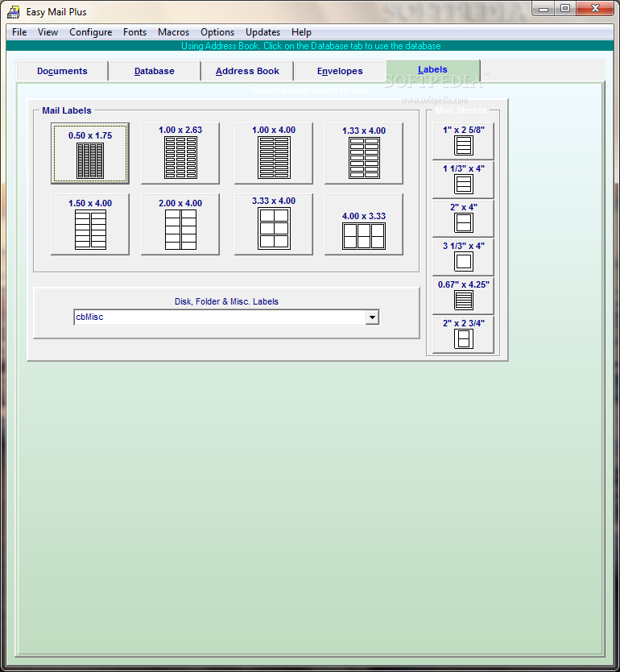Pick the 3.33 x 4.00 label sheet
Image resolution: width=620 pixels, height=672 pixels.
click(x=274, y=224)
